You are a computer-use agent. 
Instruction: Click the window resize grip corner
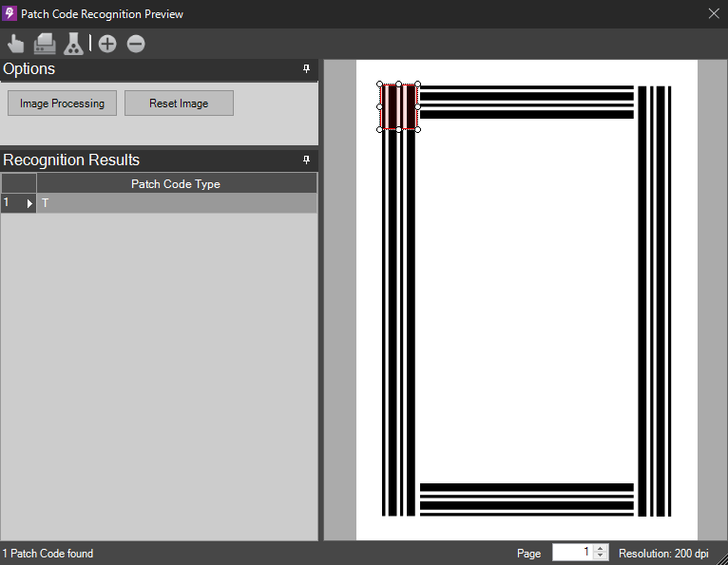coord(722,559)
